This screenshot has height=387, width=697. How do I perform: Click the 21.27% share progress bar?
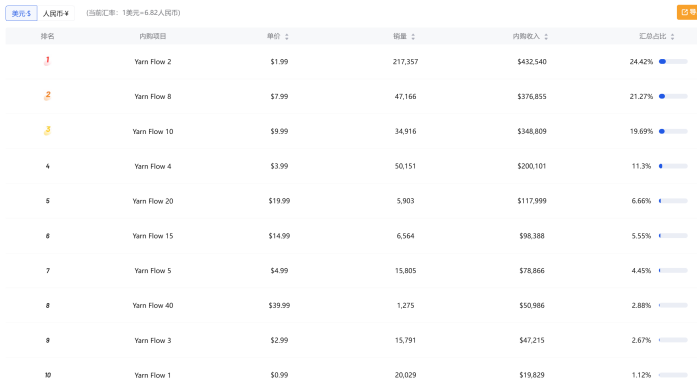pos(673,96)
